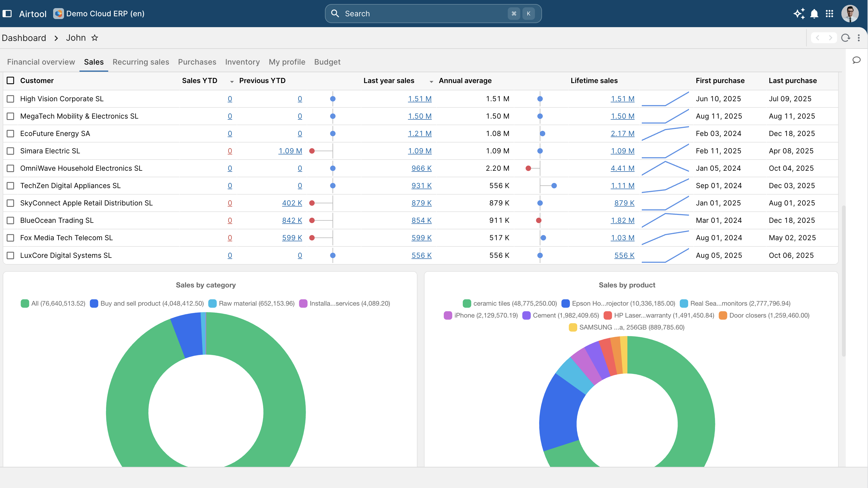The width and height of the screenshot is (868, 488).
Task: Open LuxCore lifetime sales 556 K link
Action: coord(624,255)
